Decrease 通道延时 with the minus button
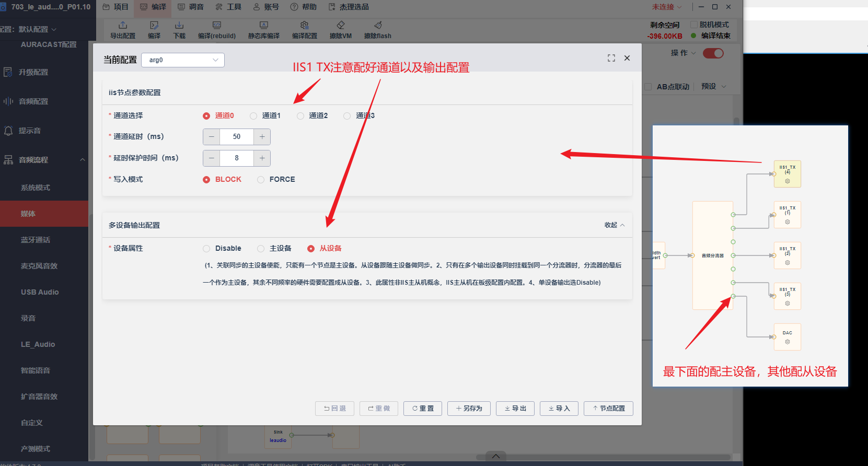The image size is (868, 466). pyautogui.click(x=211, y=137)
